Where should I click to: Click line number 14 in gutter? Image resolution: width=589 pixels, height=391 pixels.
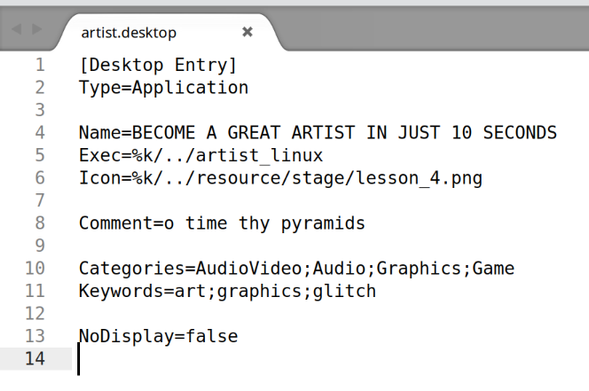pyautogui.click(x=35, y=358)
